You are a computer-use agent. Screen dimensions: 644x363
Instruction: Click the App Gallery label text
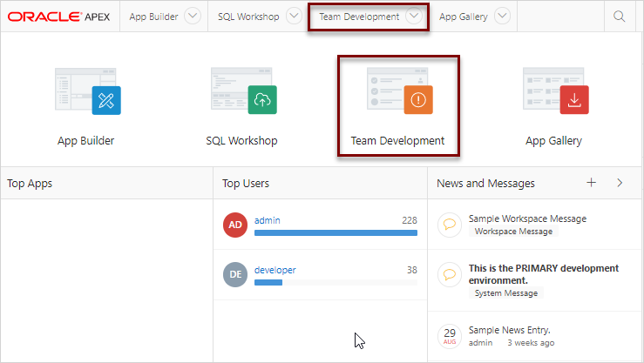(x=553, y=141)
